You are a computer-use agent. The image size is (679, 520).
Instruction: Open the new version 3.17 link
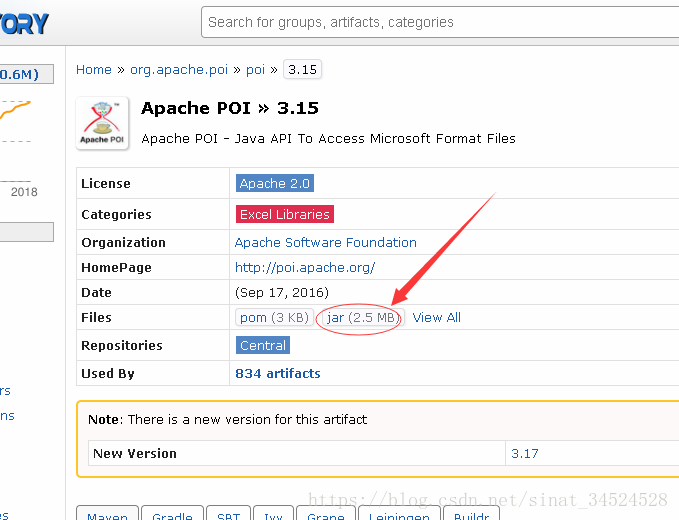click(524, 453)
